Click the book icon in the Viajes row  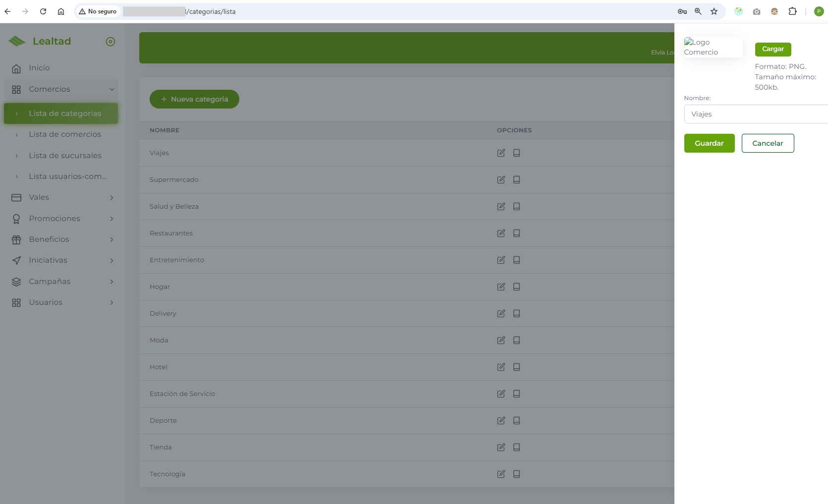pos(516,153)
